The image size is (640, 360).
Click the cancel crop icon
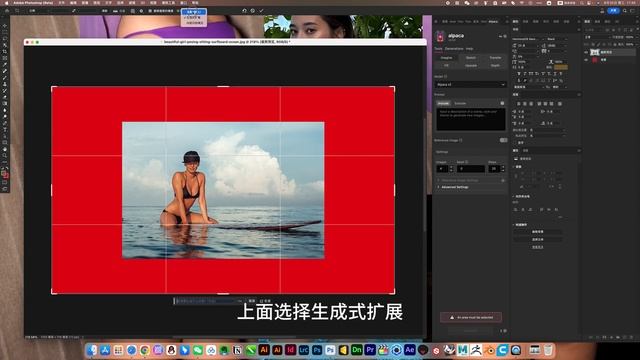tap(253, 11)
